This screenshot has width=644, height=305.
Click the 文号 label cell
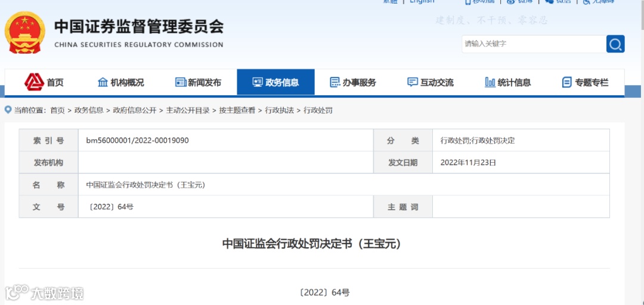tap(48, 207)
